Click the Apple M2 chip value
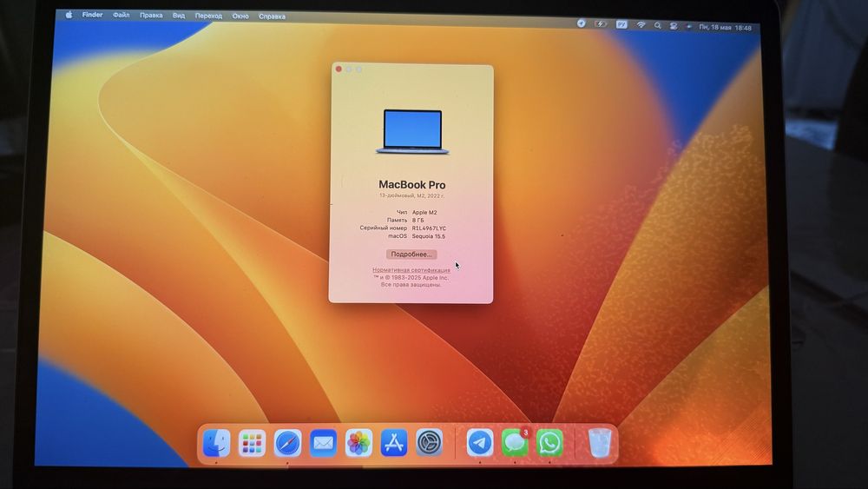868x489 pixels. 424,212
